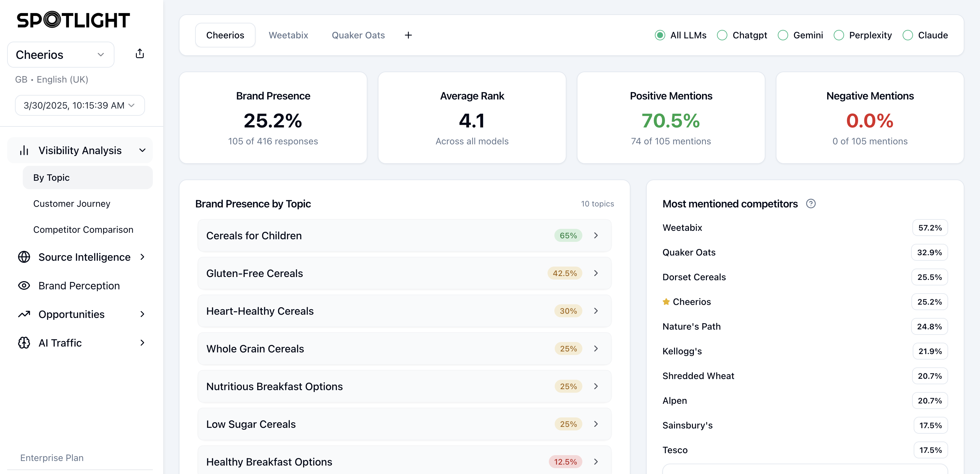
Task: Click the Brand Perception eye icon
Action: (x=24, y=285)
